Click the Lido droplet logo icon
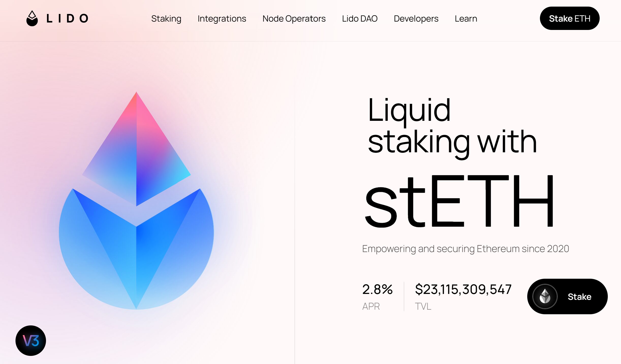 coord(32,18)
